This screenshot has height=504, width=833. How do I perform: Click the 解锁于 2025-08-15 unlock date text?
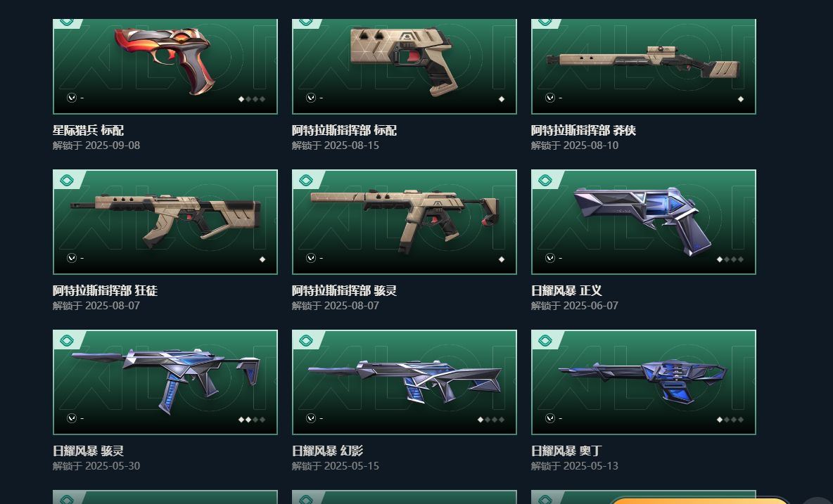[x=335, y=146]
